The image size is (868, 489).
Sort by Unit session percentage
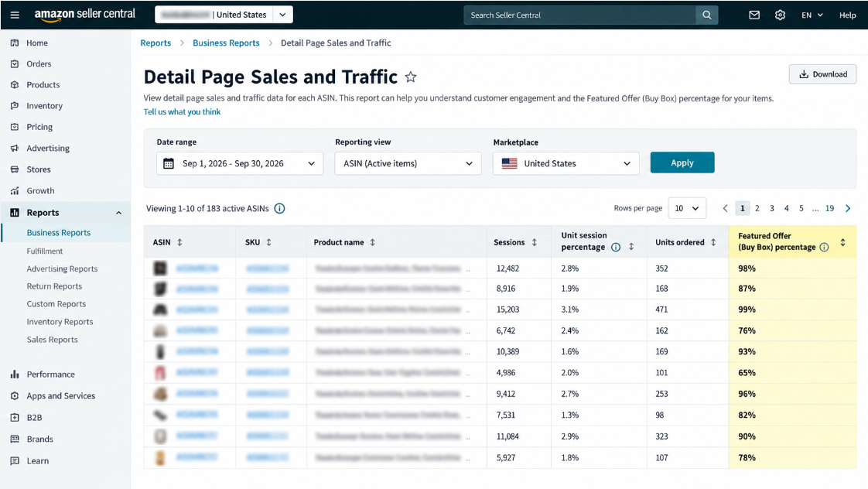631,247
